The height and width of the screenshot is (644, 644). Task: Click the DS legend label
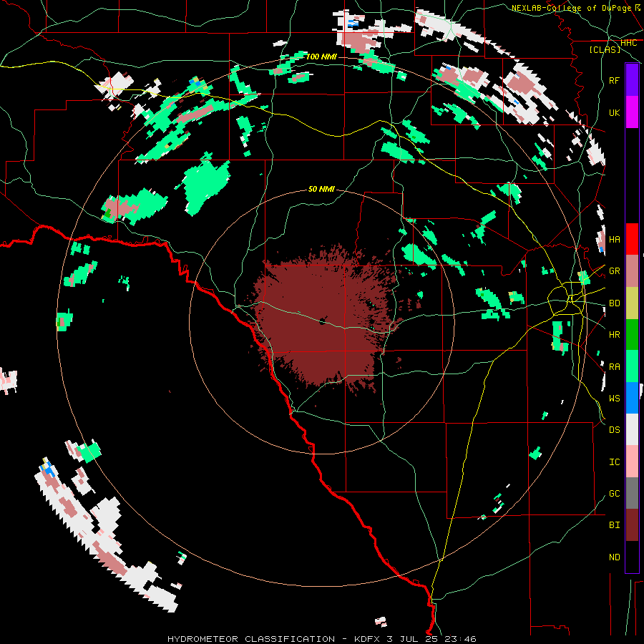[x=615, y=430]
